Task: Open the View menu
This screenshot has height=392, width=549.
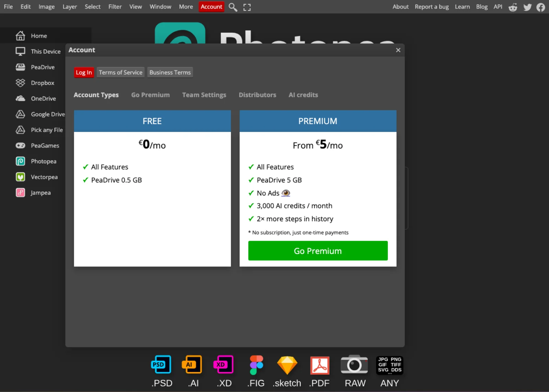Action: [x=136, y=7]
